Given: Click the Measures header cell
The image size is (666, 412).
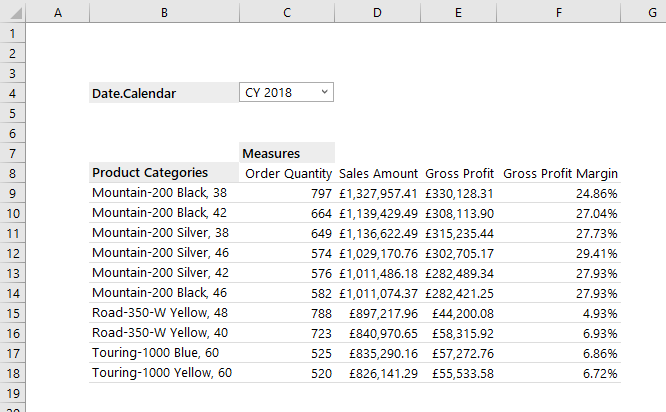Looking at the screenshot, I should tap(272, 153).
